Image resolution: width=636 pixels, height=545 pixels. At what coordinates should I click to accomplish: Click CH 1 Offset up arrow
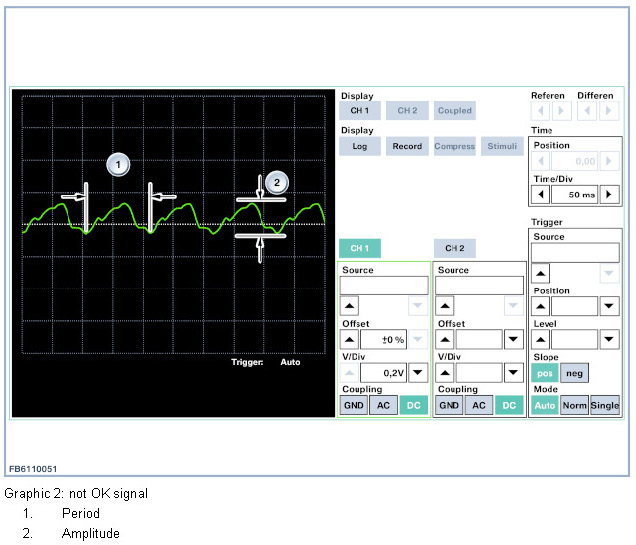coord(350,340)
